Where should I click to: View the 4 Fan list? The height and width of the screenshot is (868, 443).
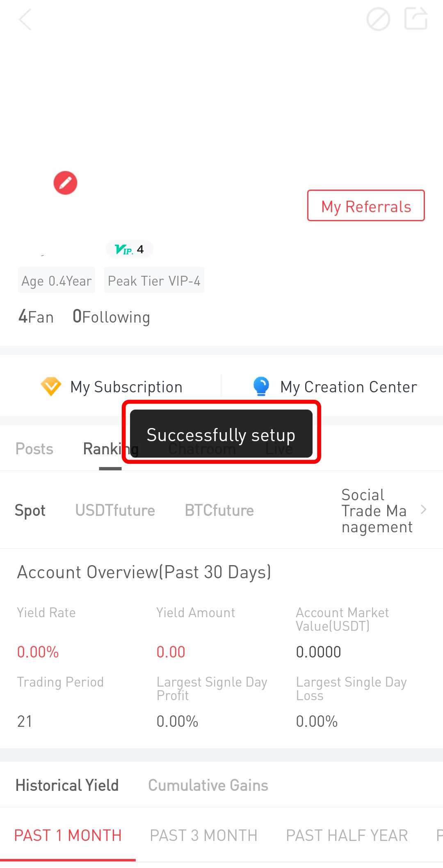[36, 317]
